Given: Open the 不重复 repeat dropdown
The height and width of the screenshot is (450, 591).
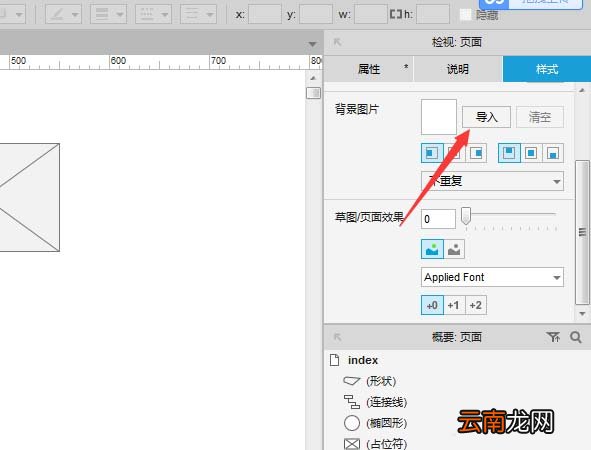Looking at the screenshot, I should point(492,181).
